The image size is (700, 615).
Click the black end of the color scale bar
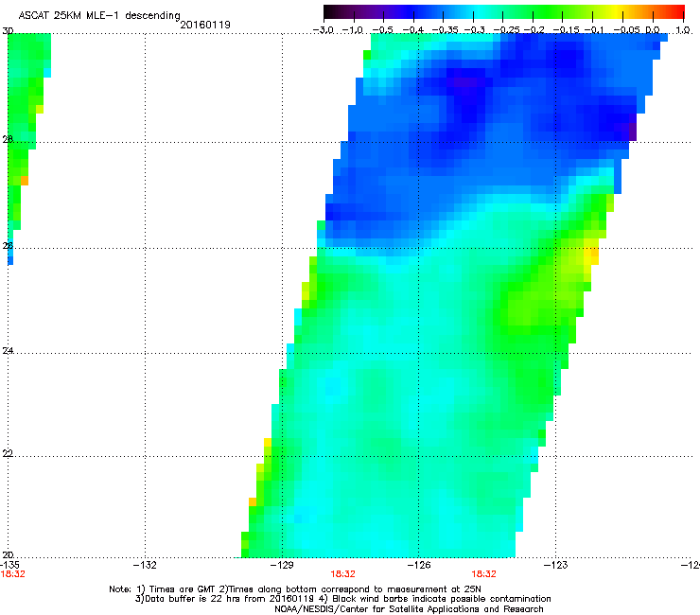click(329, 11)
